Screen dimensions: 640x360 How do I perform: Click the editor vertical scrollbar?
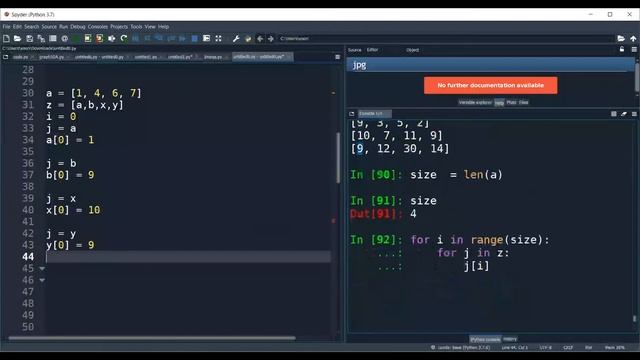(338, 158)
